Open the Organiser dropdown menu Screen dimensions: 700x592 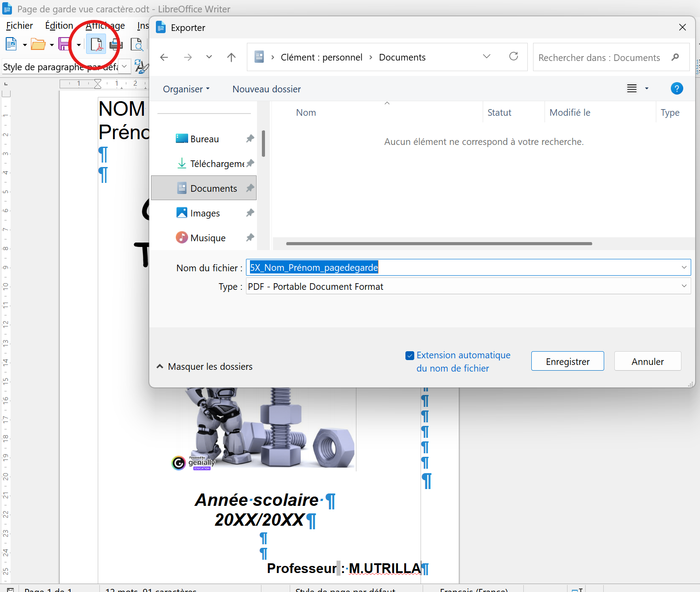[x=186, y=89]
